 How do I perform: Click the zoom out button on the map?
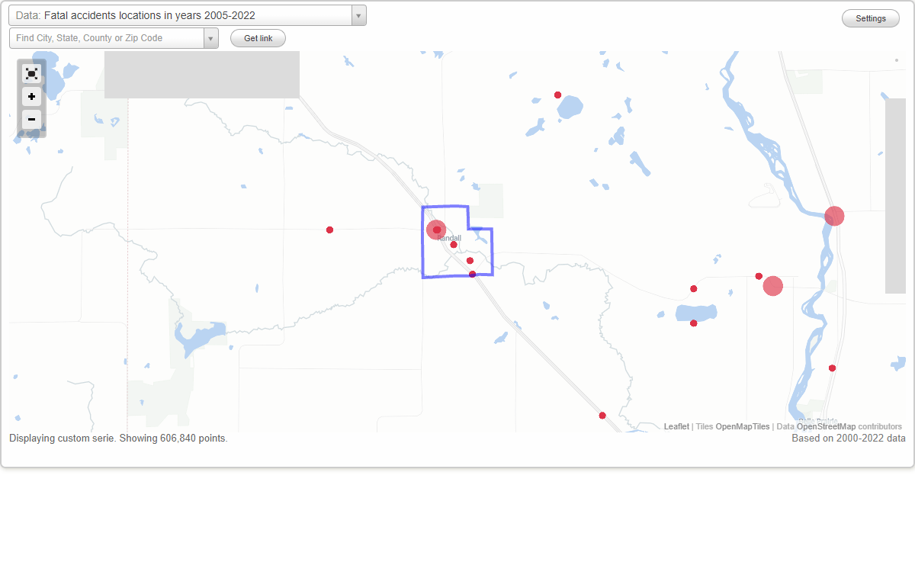click(x=31, y=120)
